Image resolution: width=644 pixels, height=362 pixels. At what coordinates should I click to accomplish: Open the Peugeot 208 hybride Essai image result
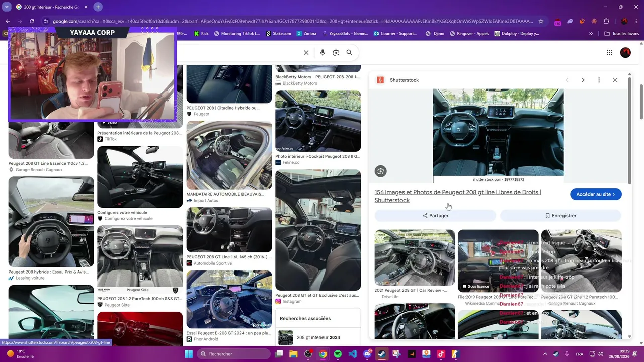pyautogui.click(x=51, y=221)
